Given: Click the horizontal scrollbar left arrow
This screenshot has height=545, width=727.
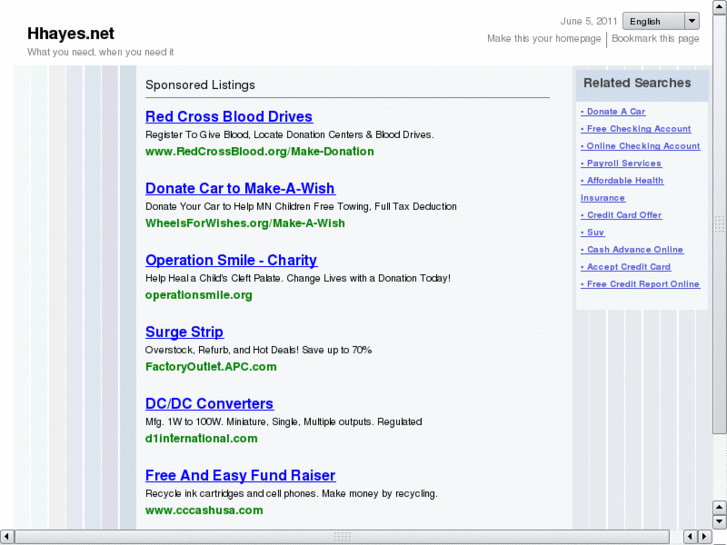Looking at the screenshot, I should [x=7, y=537].
